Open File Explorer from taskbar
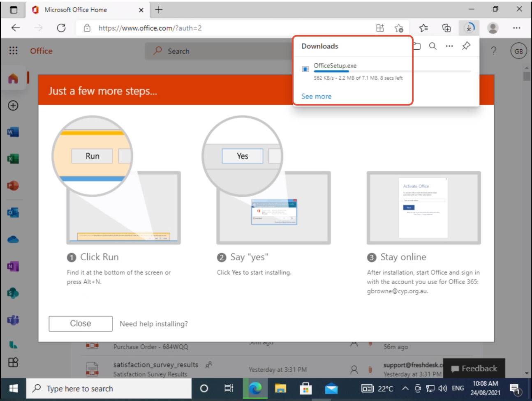This screenshot has width=532, height=401. pos(280,388)
